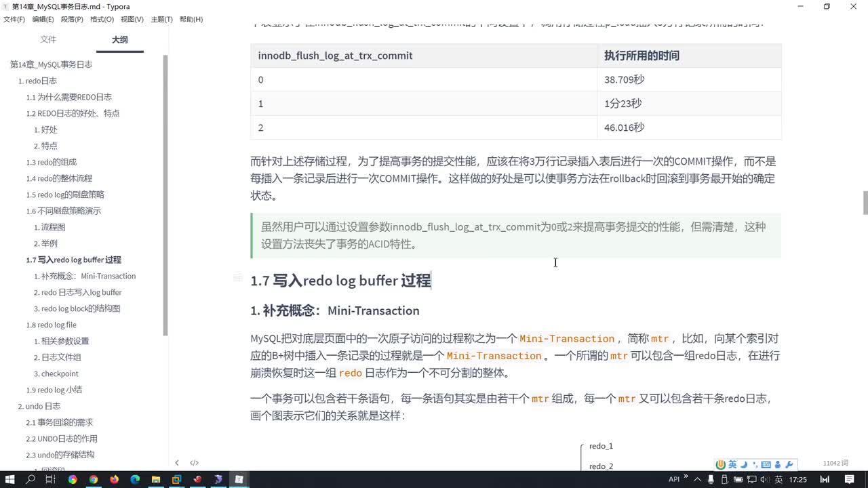Toggle moon half-width mode on IME bar

[744, 464]
